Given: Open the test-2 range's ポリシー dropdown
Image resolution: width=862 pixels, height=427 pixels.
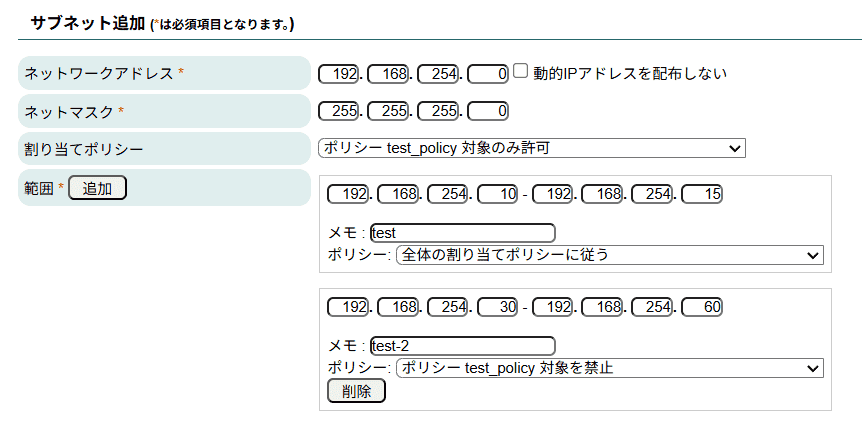Looking at the screenshot, I should [x=610, y=368].
